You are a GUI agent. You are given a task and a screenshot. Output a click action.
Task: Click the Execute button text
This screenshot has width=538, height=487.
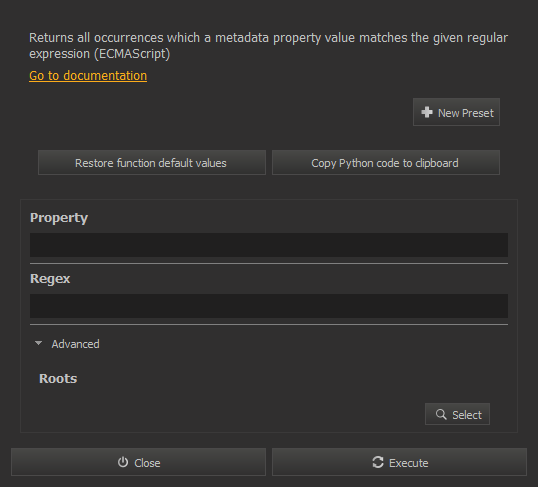tap(408, 463)
